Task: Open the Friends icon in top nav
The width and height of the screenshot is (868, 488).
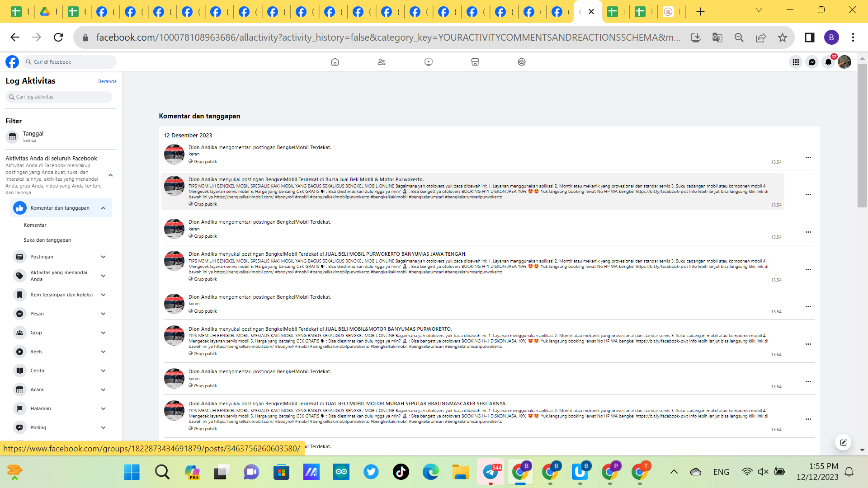Action: [382, 62]
